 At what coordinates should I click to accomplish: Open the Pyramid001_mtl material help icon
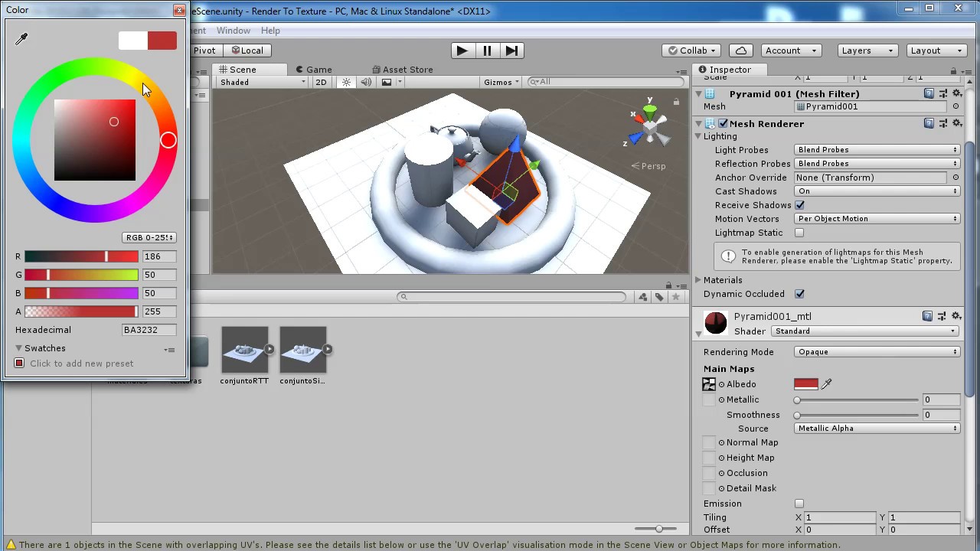[927, 316]
